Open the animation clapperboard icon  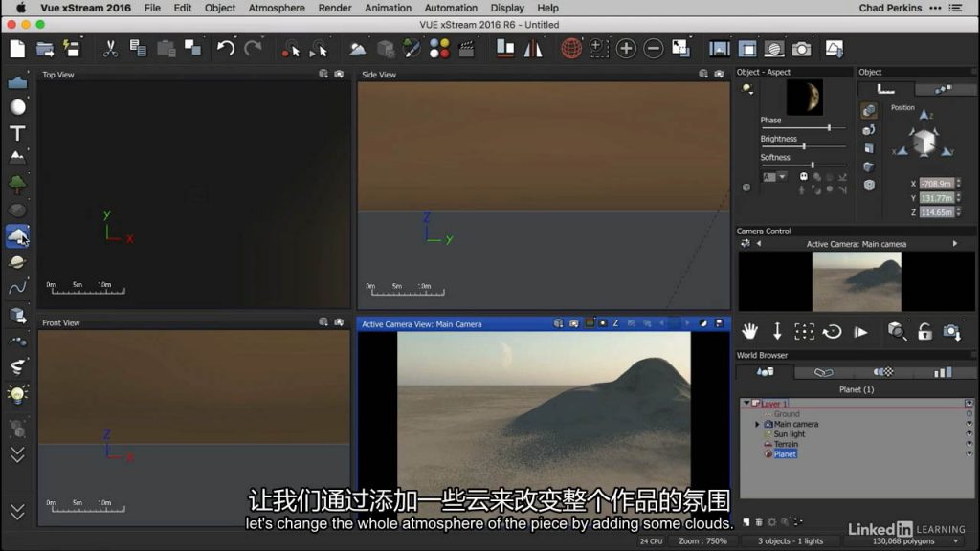tap(467, 49)
